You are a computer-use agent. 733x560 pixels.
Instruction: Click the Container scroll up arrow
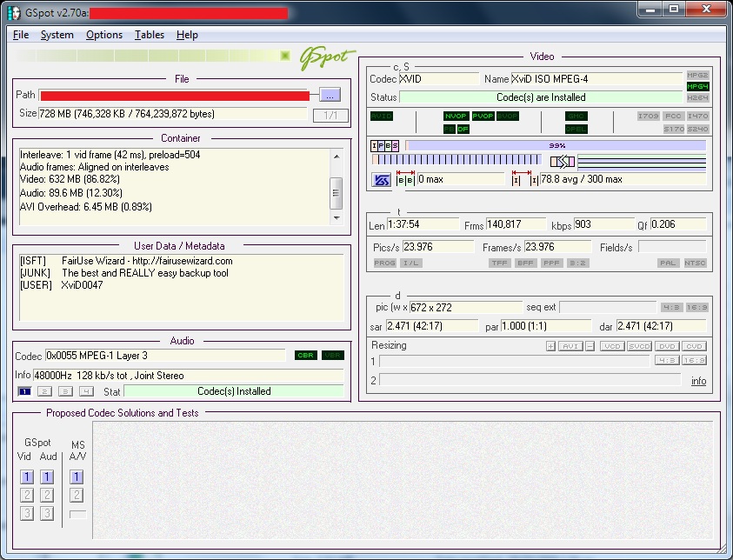point(337,157)
